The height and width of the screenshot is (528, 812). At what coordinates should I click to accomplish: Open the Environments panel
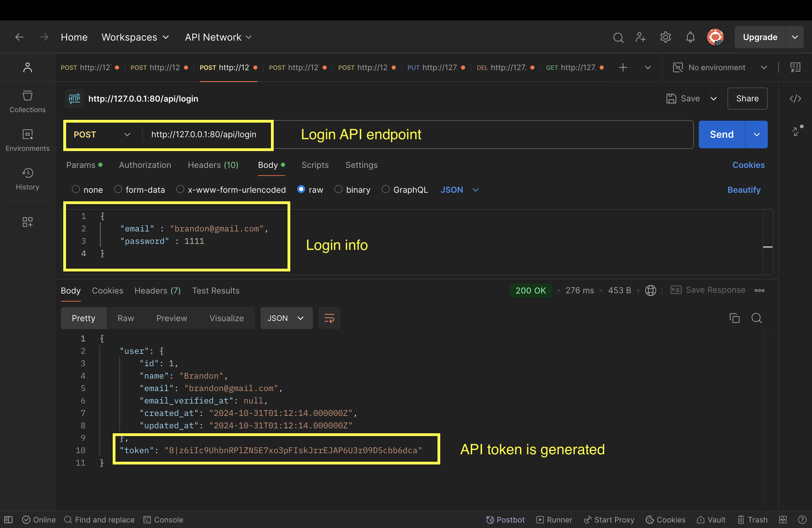[27, 139]
